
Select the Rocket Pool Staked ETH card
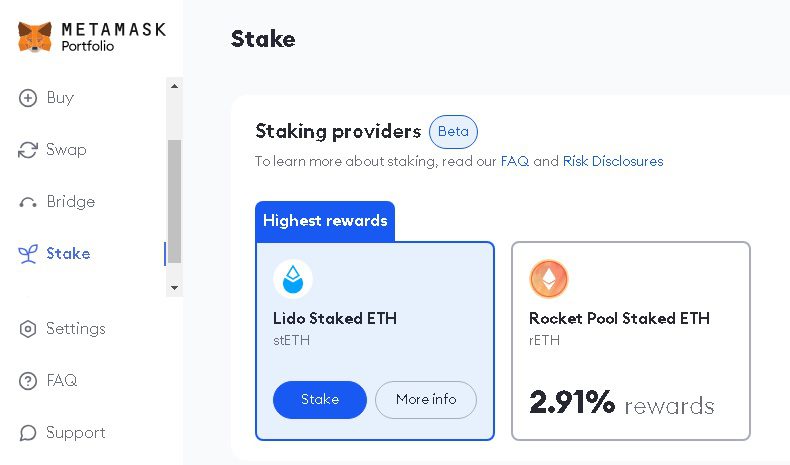tap(630, 340)
